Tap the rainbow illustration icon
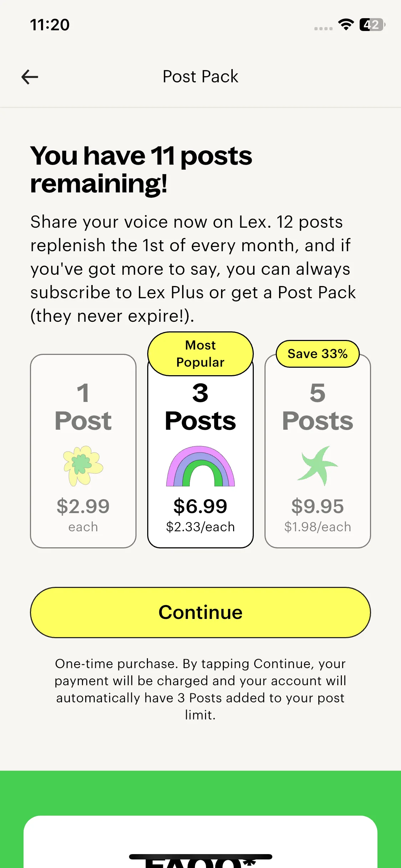 click(x=200, y=466)
